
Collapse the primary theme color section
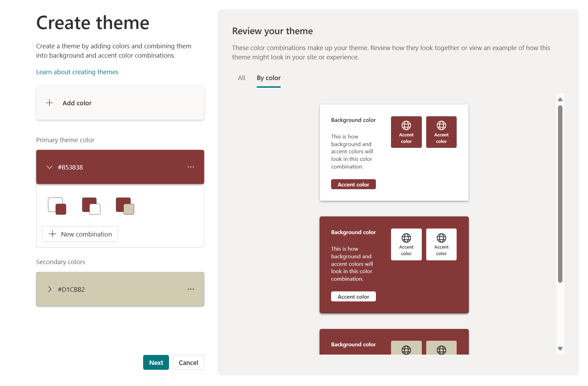[x=49, y=167]
